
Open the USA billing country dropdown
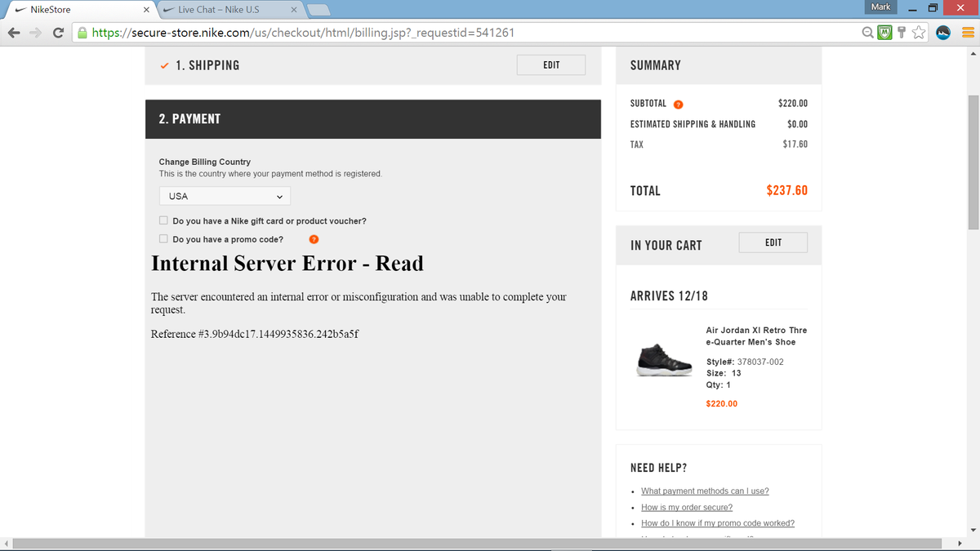pyautogui.click(x=225, y=196)
